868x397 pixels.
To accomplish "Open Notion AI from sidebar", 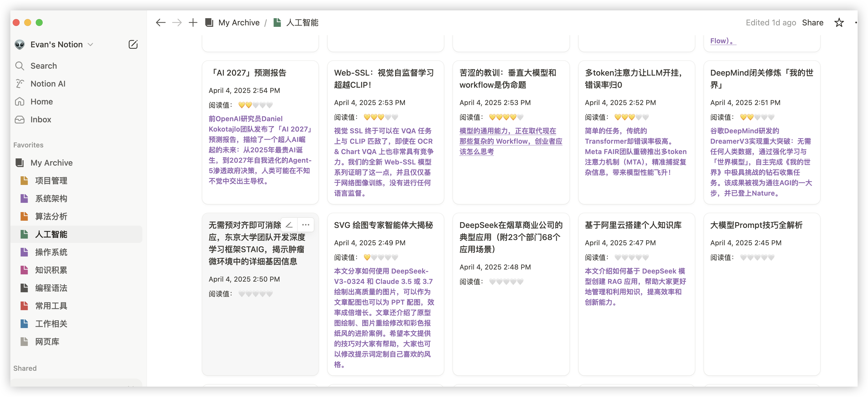I will 48,84.
